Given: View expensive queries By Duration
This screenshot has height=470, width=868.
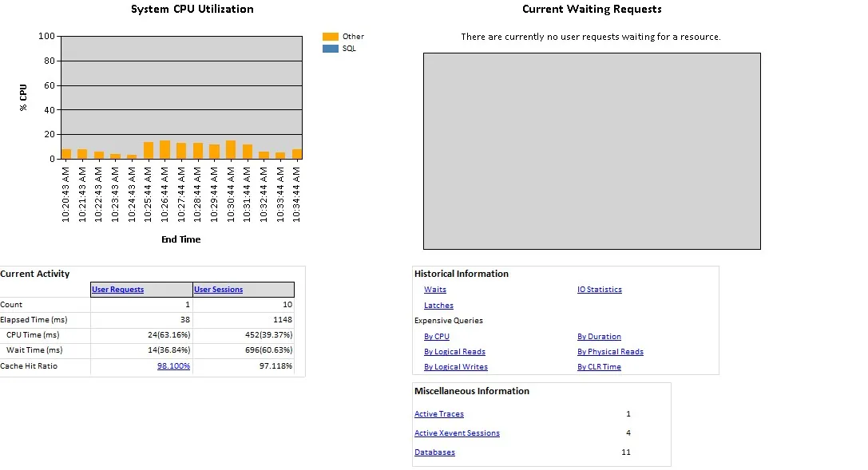Looking at the screenshot, I should coord(599,336).
